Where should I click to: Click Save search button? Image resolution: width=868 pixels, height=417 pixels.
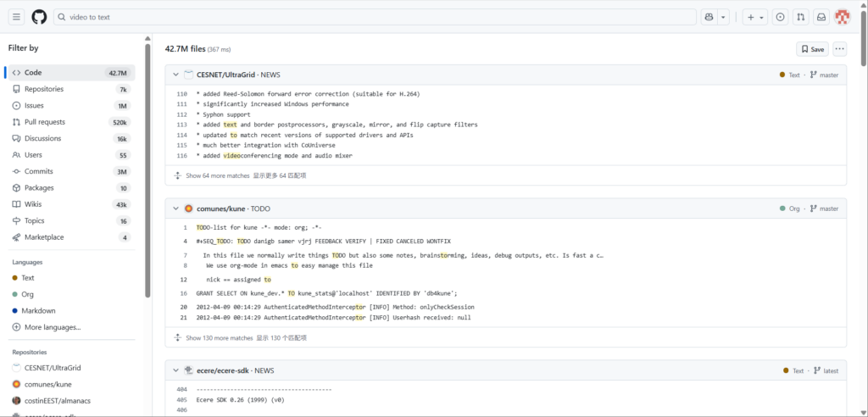(812, 49)
